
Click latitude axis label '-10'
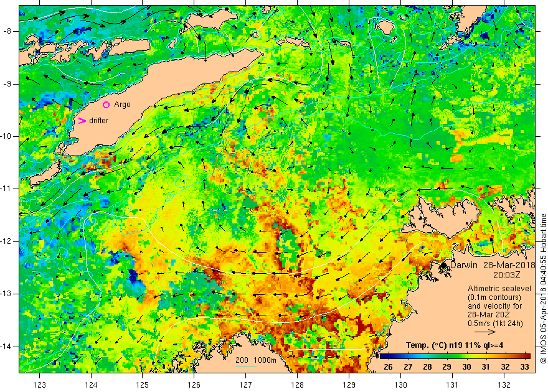(6, 136)
